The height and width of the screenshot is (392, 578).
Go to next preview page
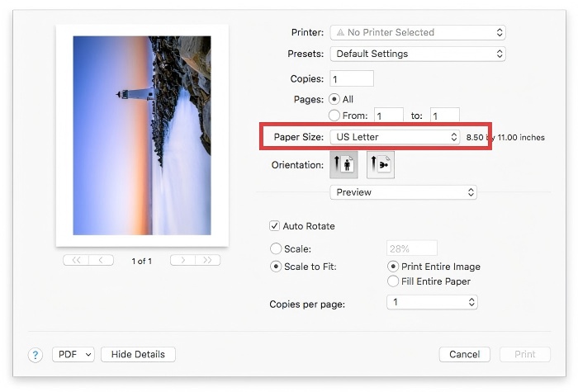182,260
